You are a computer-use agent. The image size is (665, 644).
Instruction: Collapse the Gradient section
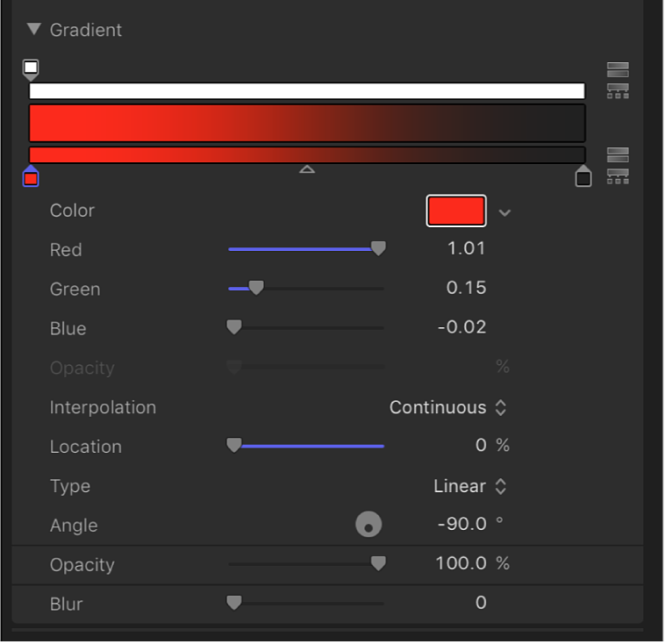(x=34, y=29)
